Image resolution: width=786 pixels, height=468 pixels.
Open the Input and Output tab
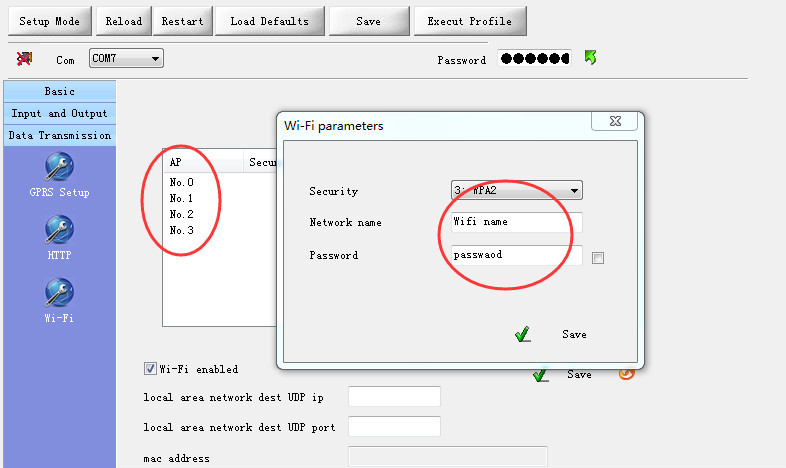(x=59, y=114)
